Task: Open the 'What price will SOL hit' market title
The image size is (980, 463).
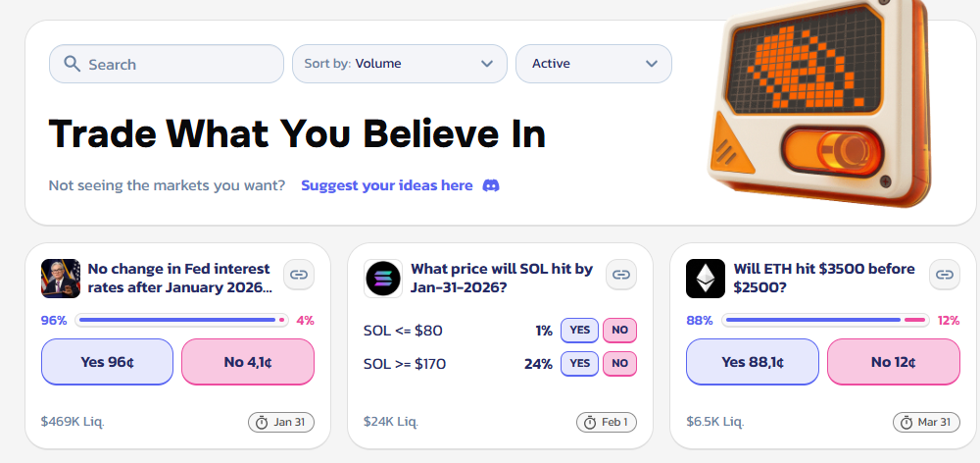Action: tap(501, 278)
